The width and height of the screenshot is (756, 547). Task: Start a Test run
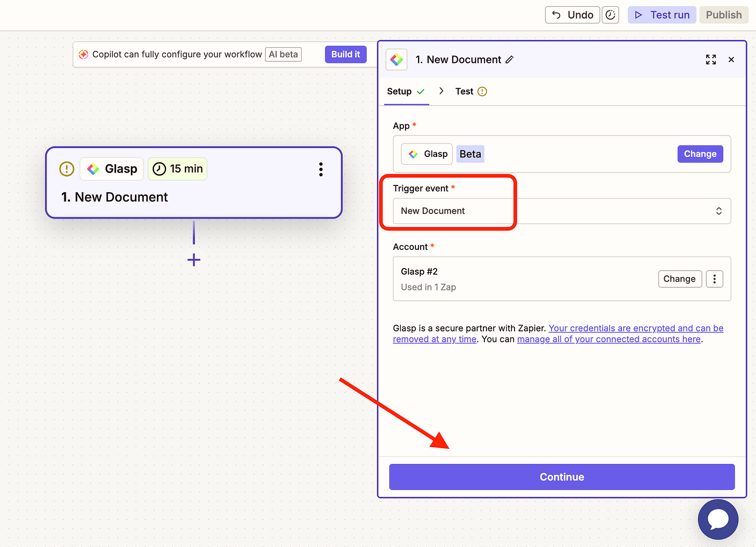click(x=662, y=15)
